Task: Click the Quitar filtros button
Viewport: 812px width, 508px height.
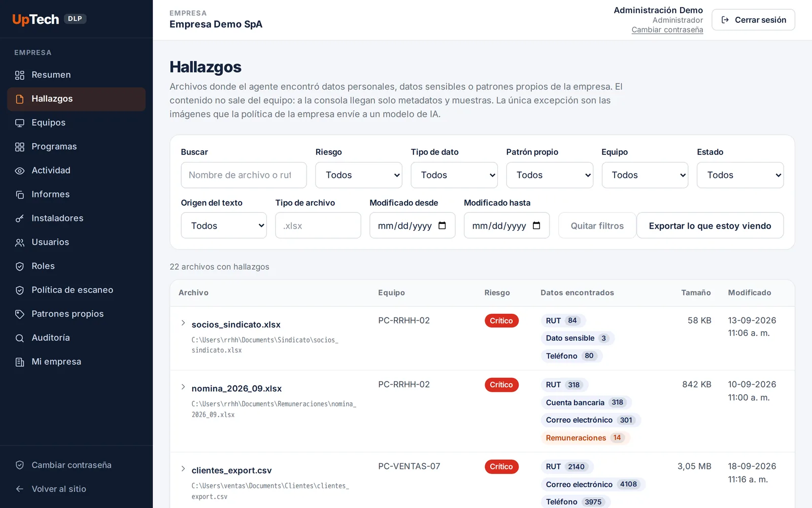Action: click(x=597, y=226)
